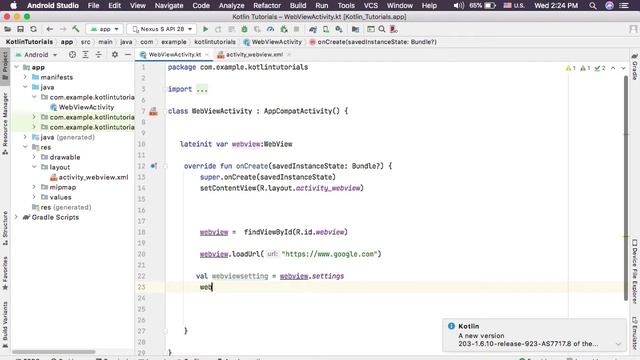This screenshot has width=640, height=360.
Task: Toggle the Resource Manager tool window
Action: tap(5, 124)
